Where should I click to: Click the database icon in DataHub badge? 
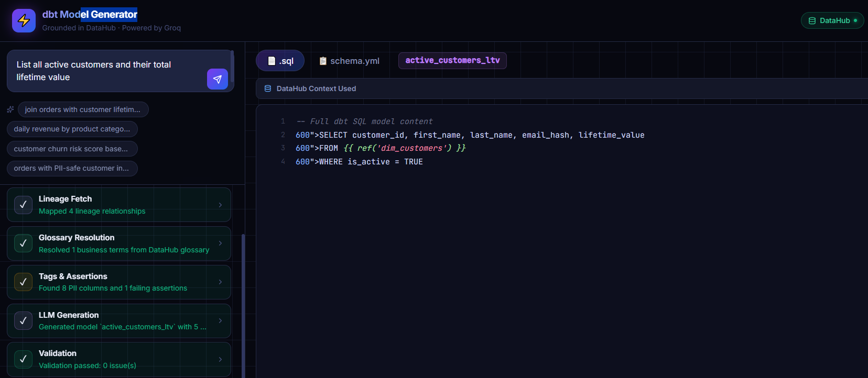pyautogui.click(x=812, y=20)
